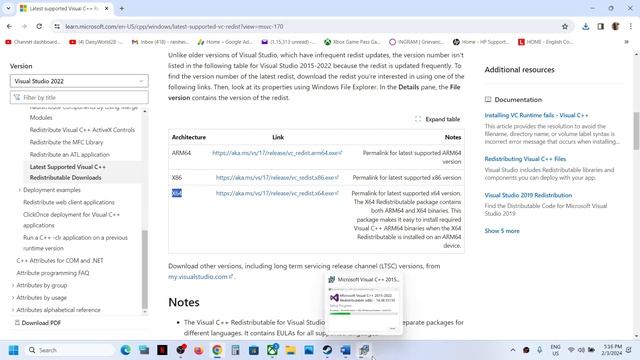This screenshot has width=640, height=360.
Task: Open Xbox app from the taskbar
Action: [x=272, y=350]
